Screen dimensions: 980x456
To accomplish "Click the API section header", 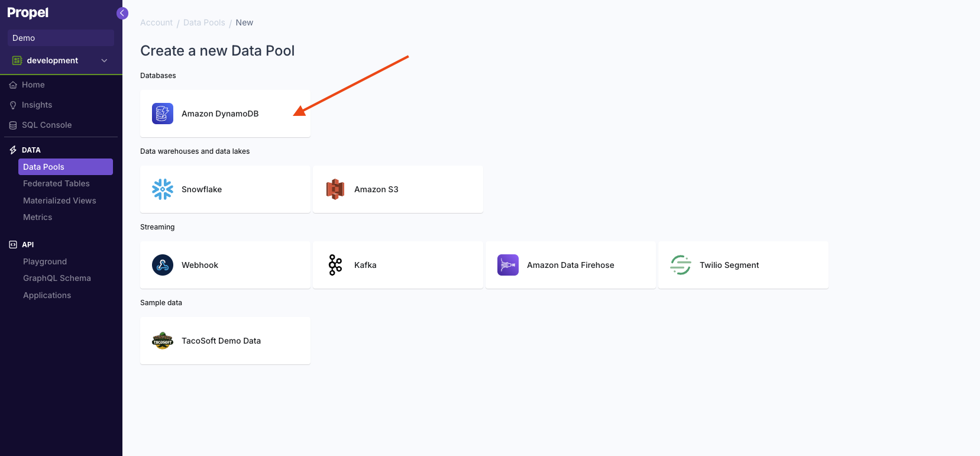I will tap(28, 245).
